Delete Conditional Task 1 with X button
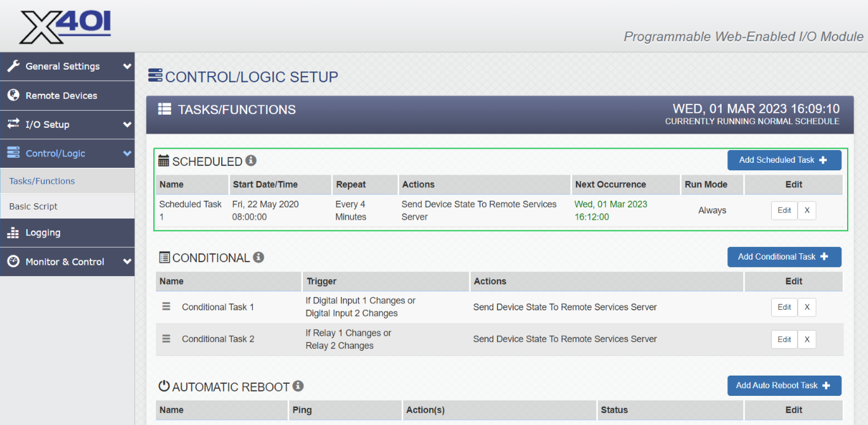The width and height of the screenshot is (868, 425). tap(807, 307)
